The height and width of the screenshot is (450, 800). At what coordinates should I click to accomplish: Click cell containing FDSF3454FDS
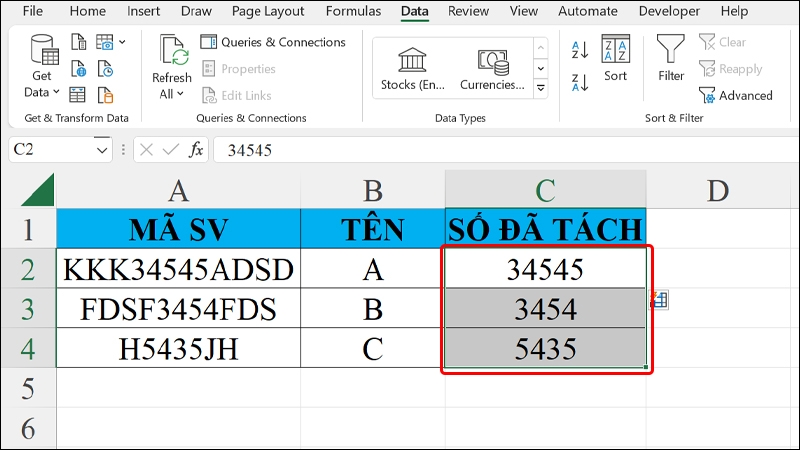tap(179, 308)
